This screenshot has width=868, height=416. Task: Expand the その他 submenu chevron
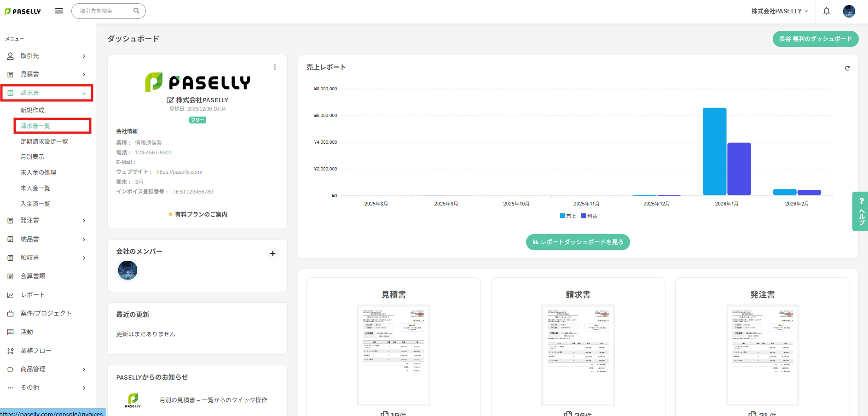tap(84, 388)
